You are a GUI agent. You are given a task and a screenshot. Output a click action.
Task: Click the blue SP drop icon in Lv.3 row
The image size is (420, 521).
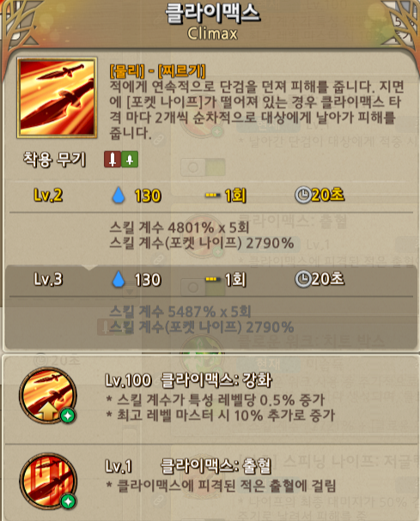[119, 280]
